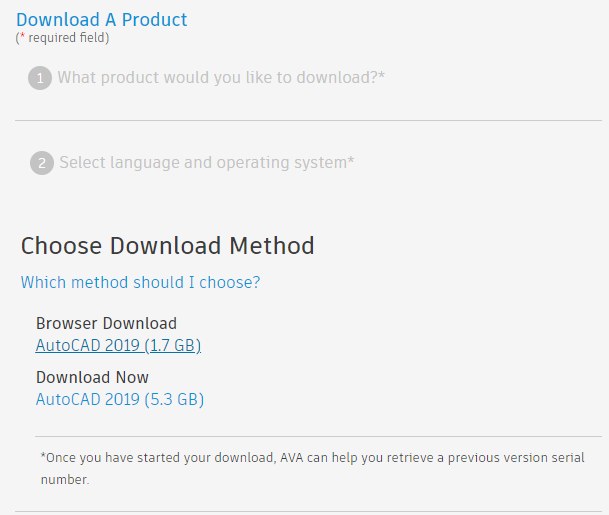Click the red asterisk in required field note
Viewport: 609px width, 515px height.
23,36
